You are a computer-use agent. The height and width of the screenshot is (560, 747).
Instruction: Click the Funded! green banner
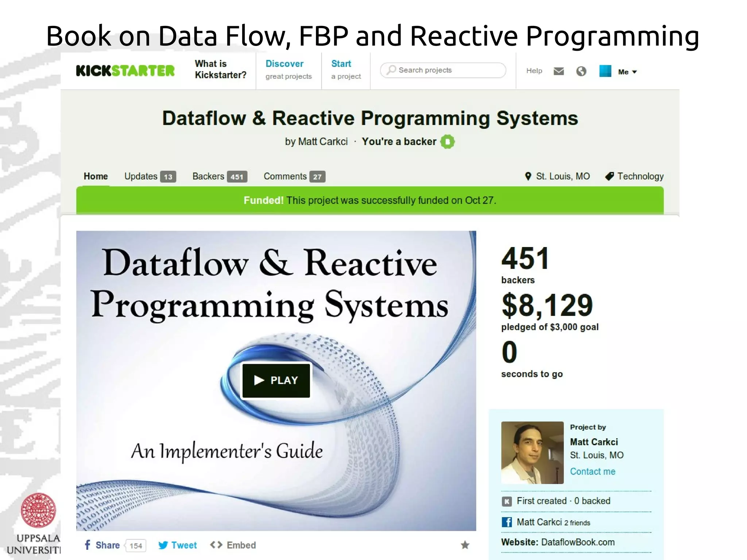click(370, 200)
